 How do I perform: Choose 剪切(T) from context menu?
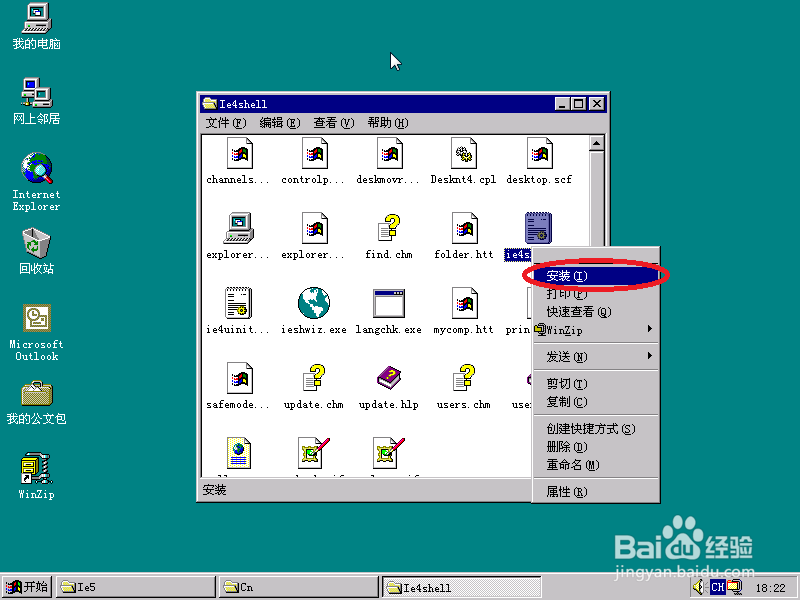[595, 383]
